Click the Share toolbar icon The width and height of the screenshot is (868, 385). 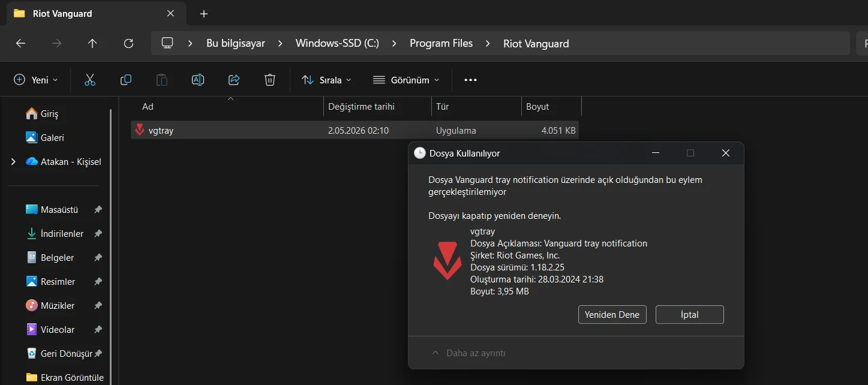point(234,80)
